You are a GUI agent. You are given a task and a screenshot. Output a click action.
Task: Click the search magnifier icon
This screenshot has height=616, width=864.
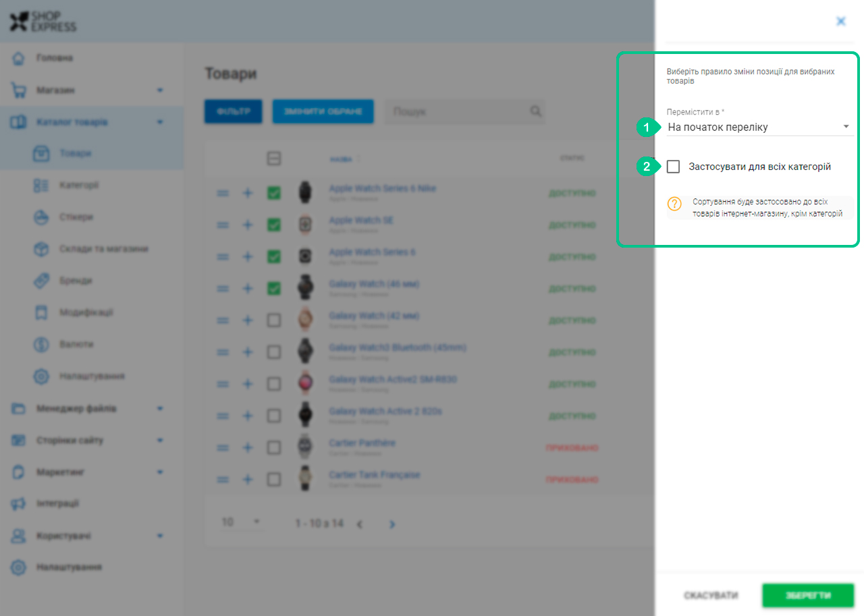click(536, 111)
